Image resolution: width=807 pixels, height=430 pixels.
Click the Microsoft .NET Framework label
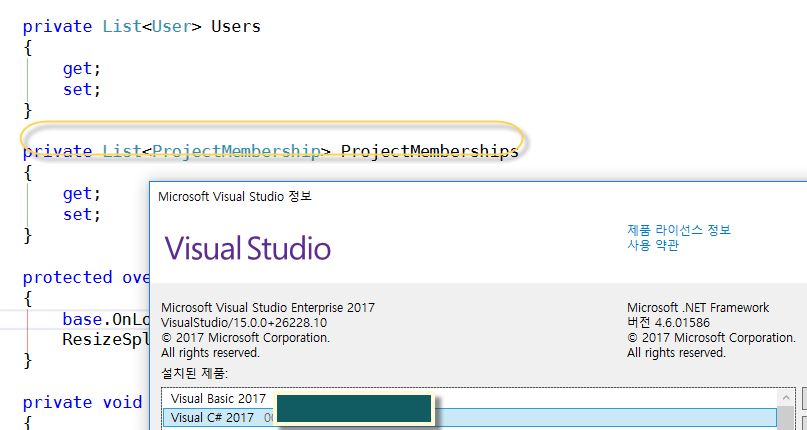pyautogui.click(x=698, y=308)
